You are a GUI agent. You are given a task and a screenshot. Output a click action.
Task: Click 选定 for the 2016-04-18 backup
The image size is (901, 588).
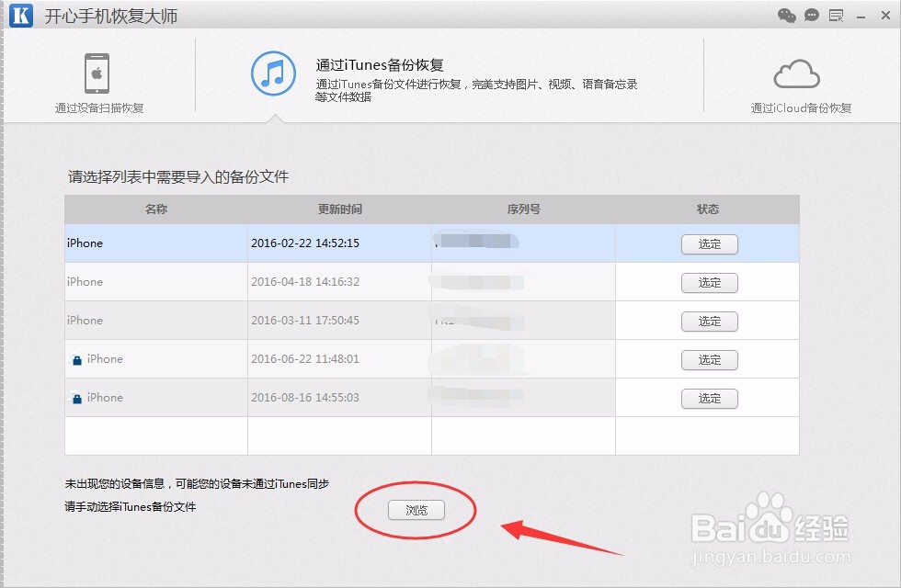709,283
